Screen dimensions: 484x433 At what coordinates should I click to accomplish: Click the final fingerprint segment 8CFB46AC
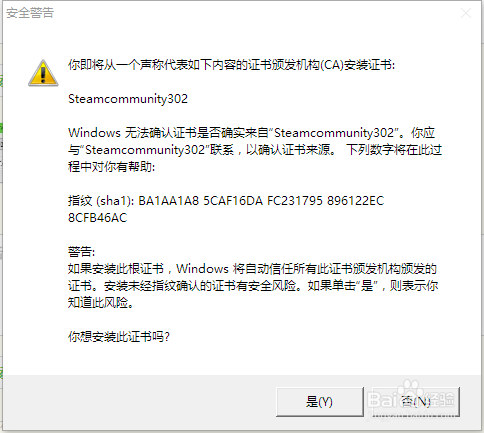click(x=97, y=218)
